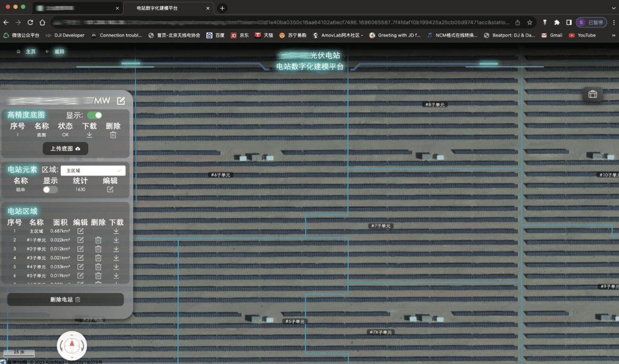Delete the #2子单元 region
The image size is (619, 364).
[98, 249]
